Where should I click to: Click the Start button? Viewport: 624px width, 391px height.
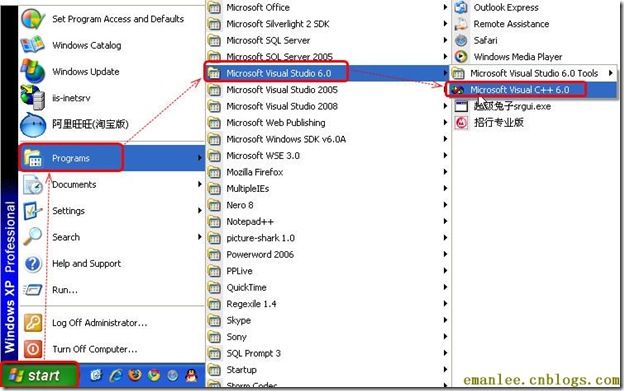click(x=39, y=375)
